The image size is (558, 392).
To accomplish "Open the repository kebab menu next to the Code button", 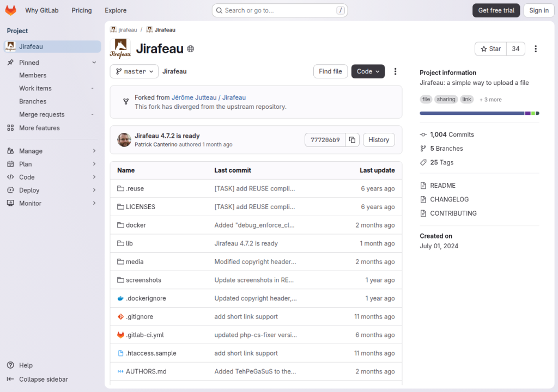I will [395, 71].
